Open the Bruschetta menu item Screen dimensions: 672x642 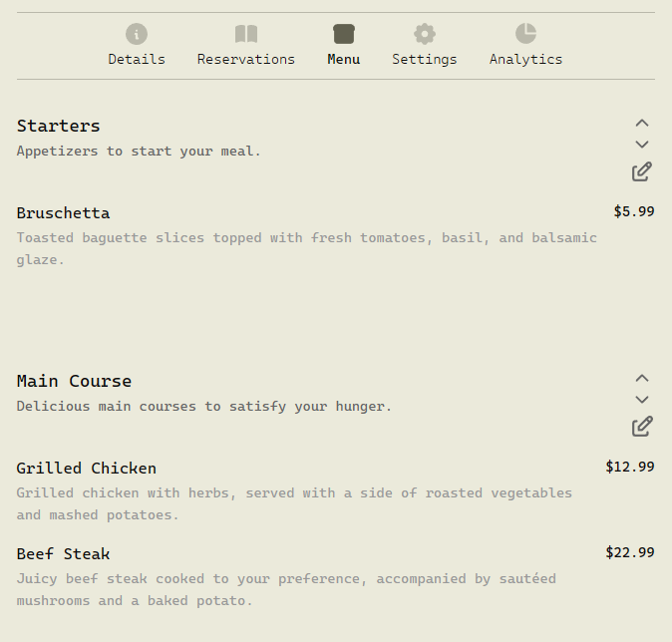tap(64, 213)
